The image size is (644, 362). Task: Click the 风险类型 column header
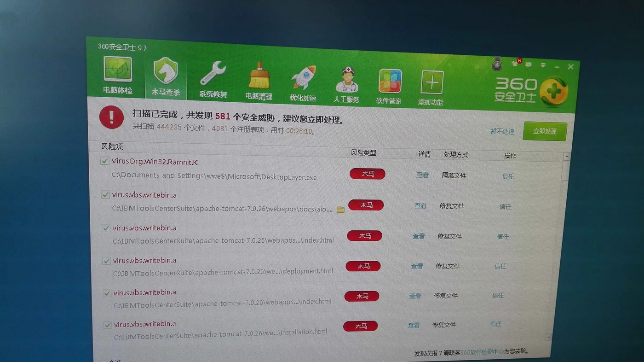pyautogui.click(x=363, y=152)
